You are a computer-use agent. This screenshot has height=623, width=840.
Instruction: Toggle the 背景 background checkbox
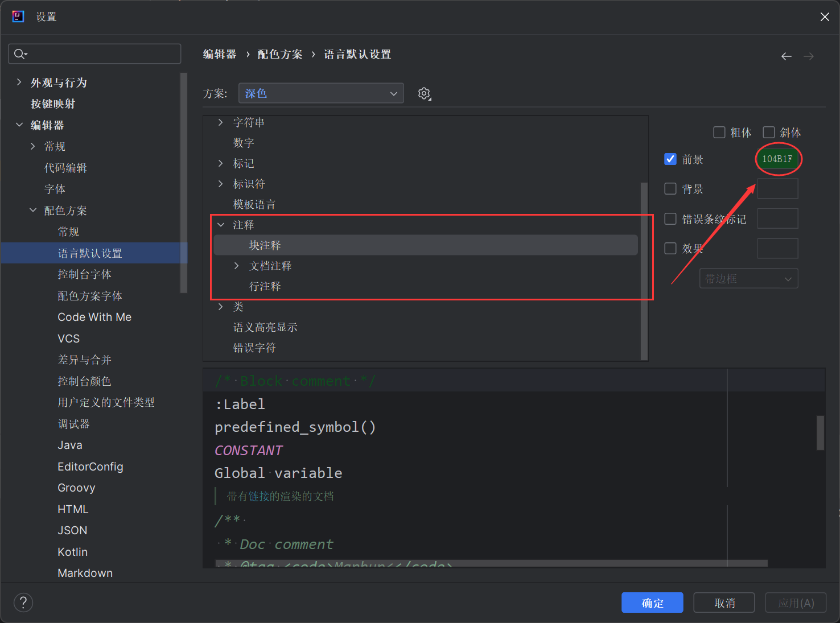[670, 189]
